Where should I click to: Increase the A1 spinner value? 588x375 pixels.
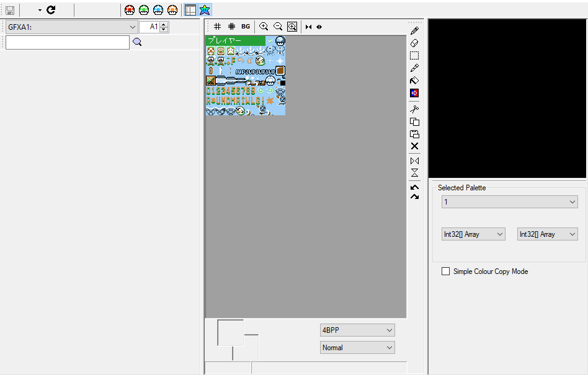pyautogui.click(x=164, y=24)
